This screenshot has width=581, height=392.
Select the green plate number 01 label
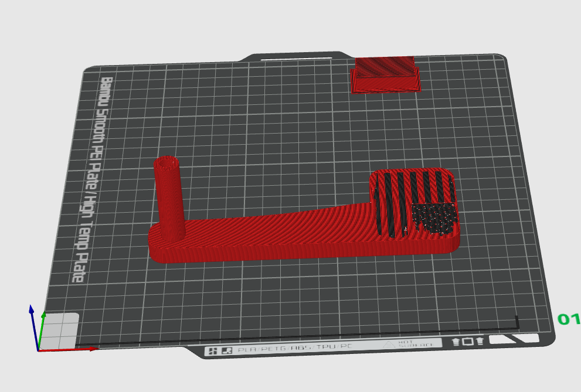(x=569, y=319)
